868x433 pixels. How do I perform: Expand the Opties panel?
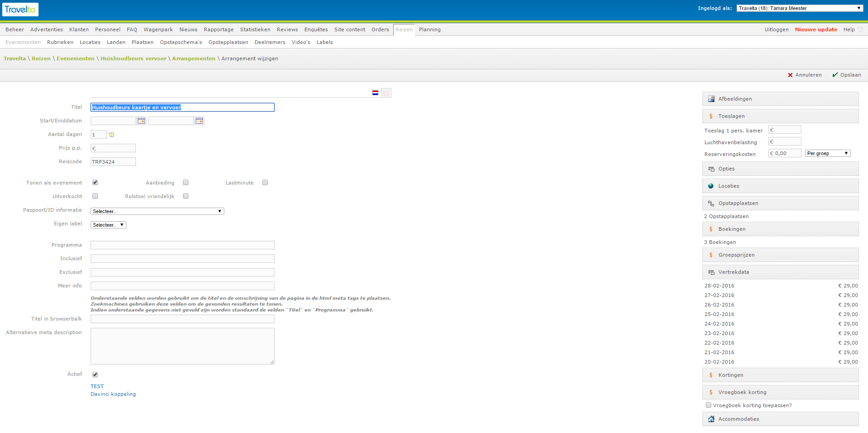click(780, 169)
